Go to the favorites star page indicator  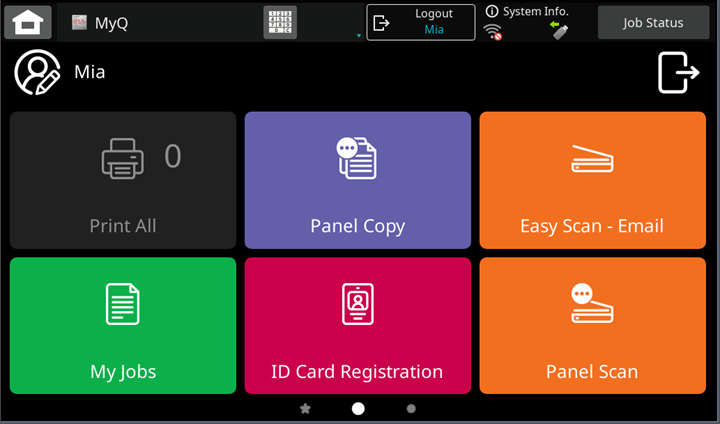tap(306, 409)
